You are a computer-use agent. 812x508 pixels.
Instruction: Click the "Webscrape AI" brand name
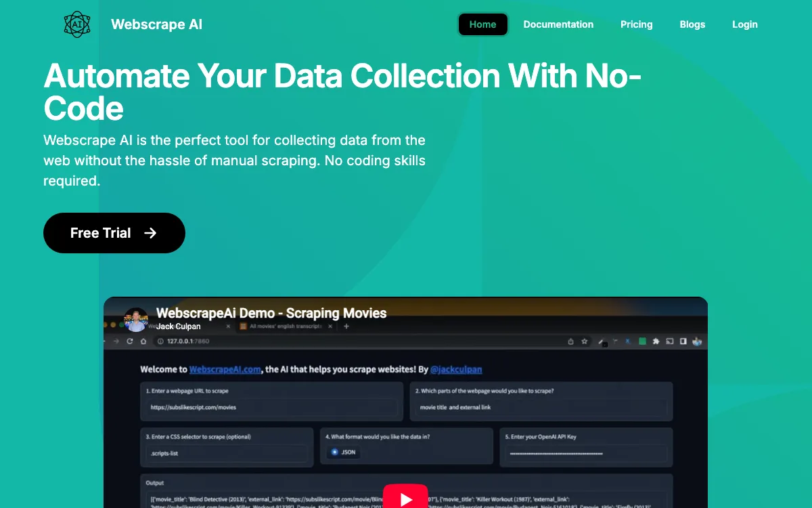coord(156,24)
